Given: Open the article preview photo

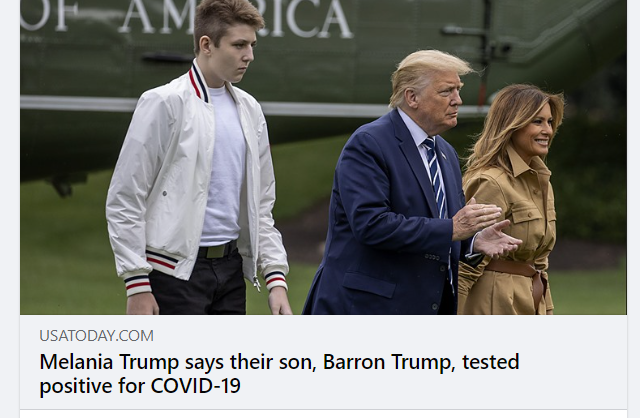Looking at the screenshot, I should click(x=323, y=157).
